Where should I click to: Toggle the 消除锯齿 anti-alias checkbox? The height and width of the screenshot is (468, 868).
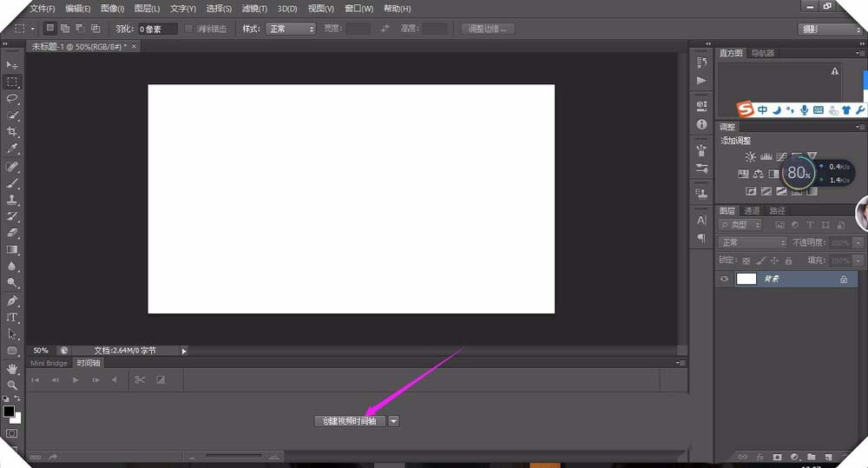pos(190,29)
